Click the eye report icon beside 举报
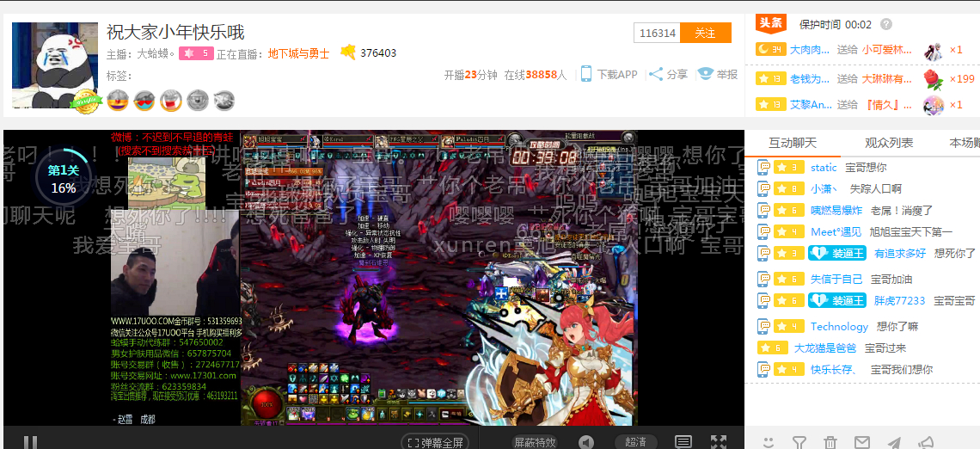 coord(705,74)
